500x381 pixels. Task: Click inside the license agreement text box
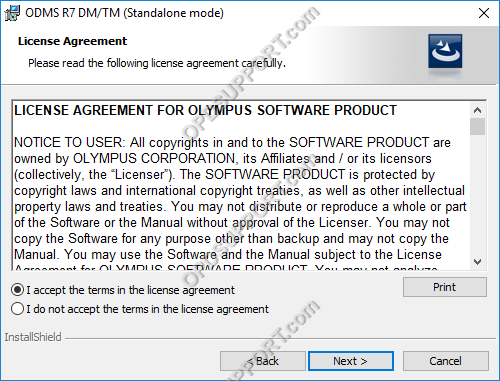click(241, 185)
